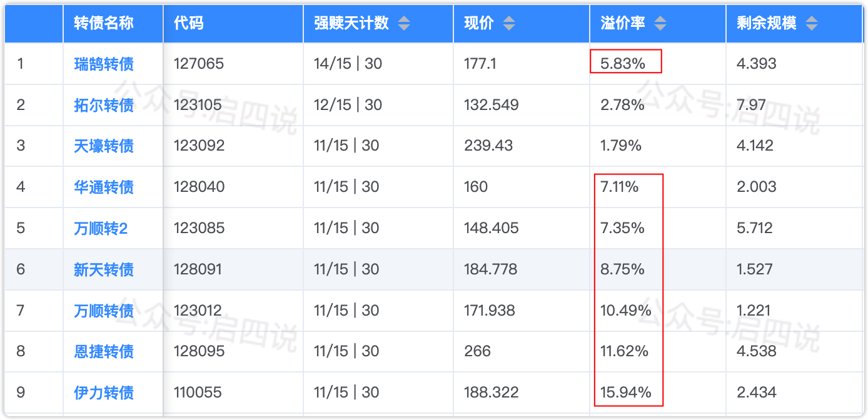Sort by 强赎天计数 column sort icon
868x420 pixels.
coord(404,24)
